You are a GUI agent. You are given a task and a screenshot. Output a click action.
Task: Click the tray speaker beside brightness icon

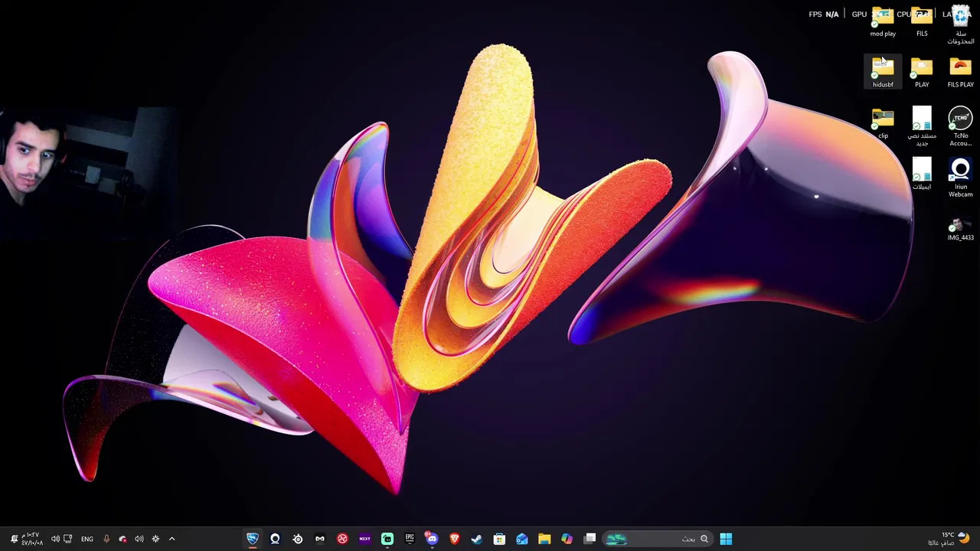click(139, 539)
